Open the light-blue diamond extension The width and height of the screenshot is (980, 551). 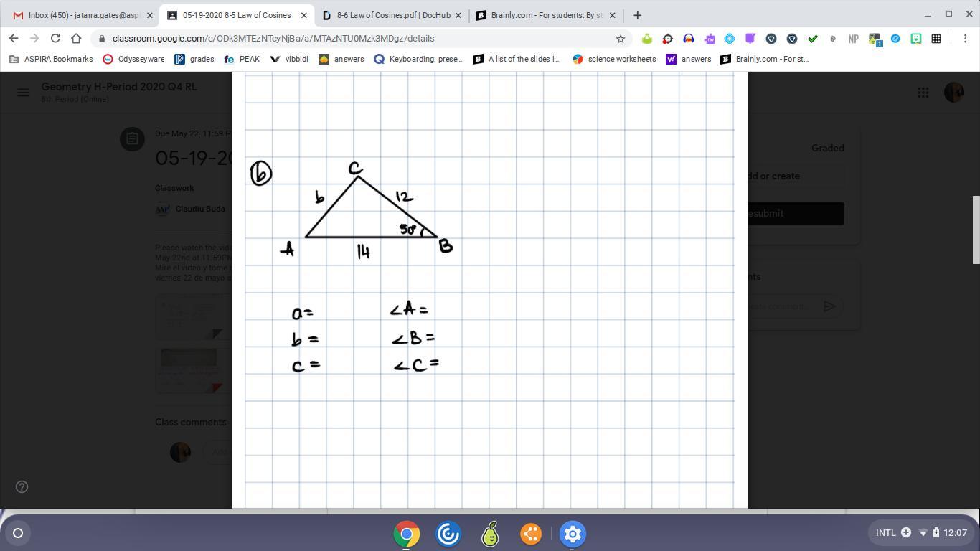(x=730, y=39)
